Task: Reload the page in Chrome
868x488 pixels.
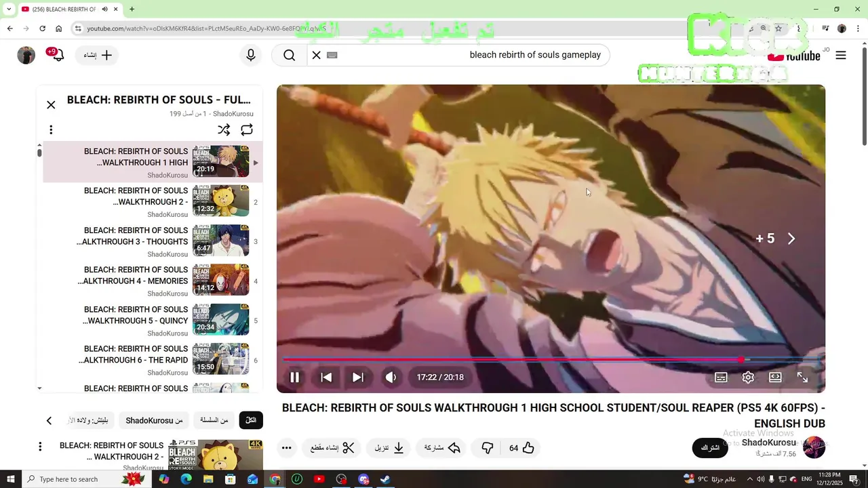Action: point(42,28)
